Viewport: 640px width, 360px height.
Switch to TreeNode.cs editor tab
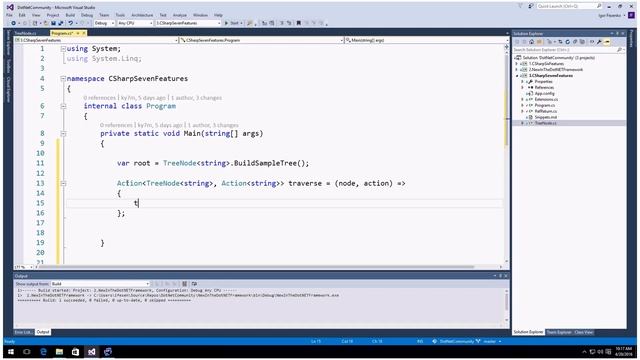tap(26, 33)
